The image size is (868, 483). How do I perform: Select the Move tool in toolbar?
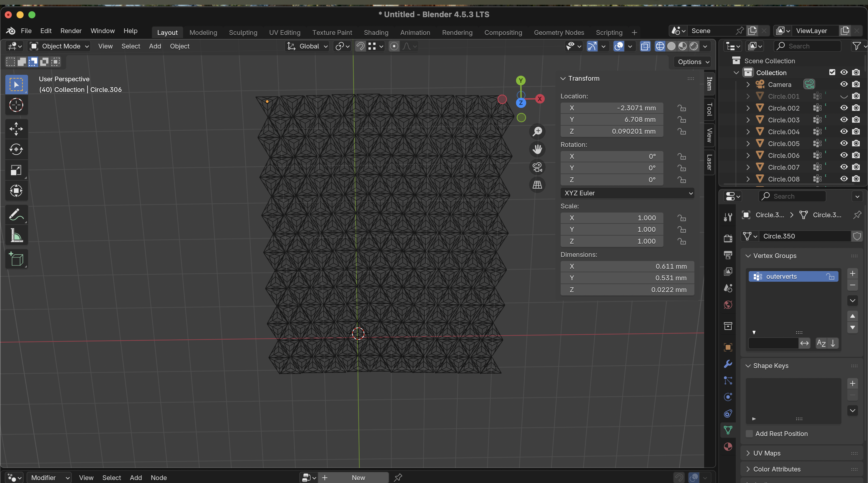[16, 129]
